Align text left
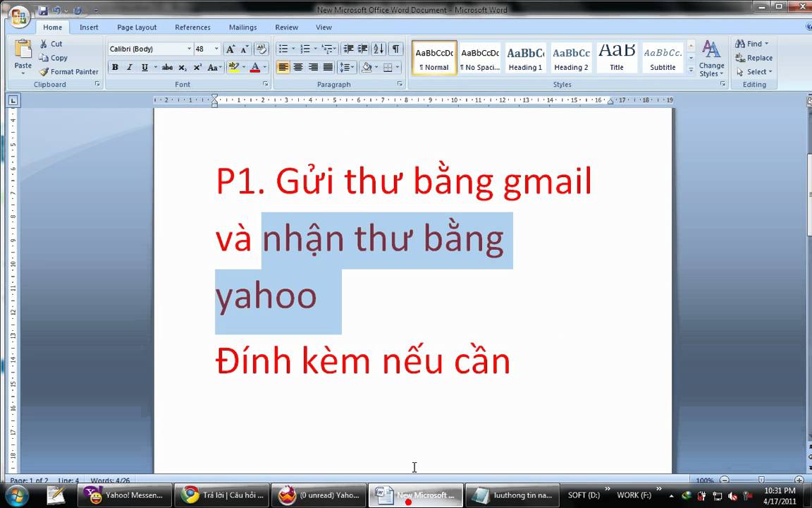This screenshot has width=812, height=508. [283, 68]
